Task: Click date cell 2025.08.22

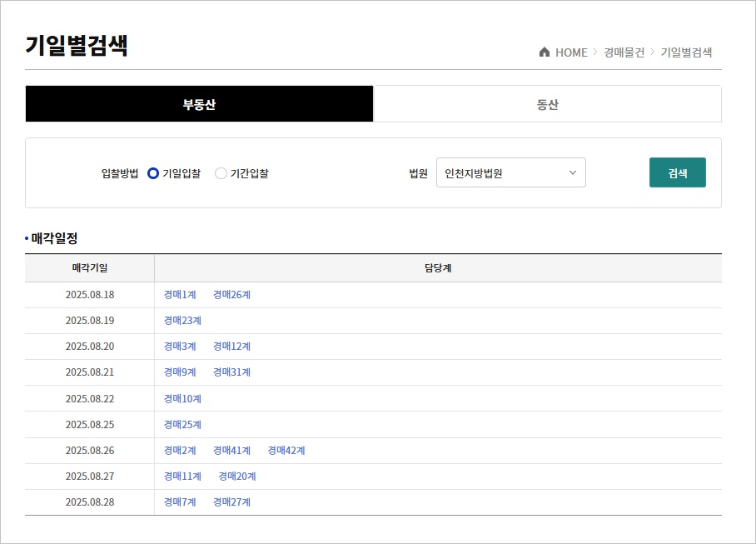Action: [90, 399]
